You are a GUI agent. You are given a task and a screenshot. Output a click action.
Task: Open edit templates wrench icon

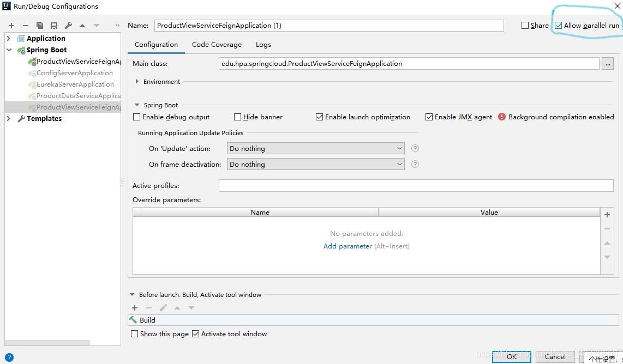click(68, 26)
